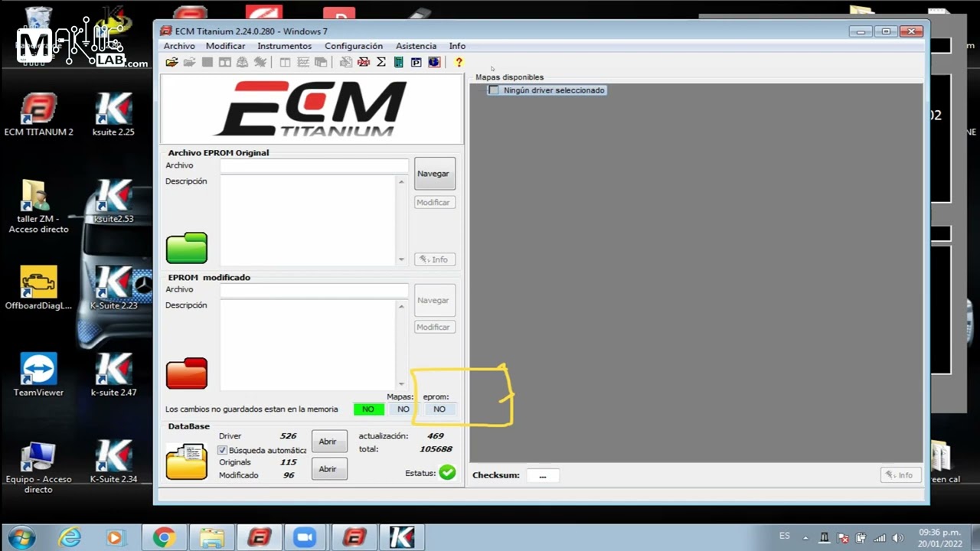The width and height of the screenshot is (980, 551).
Task: Click the original Descripción text area
Action: pyautogui.click(x=309, y=220)
